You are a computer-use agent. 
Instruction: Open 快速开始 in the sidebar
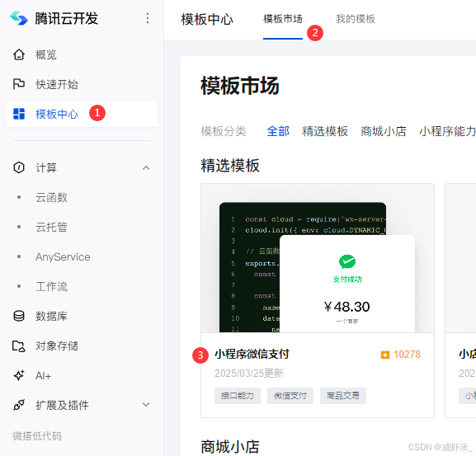(82, 84)
